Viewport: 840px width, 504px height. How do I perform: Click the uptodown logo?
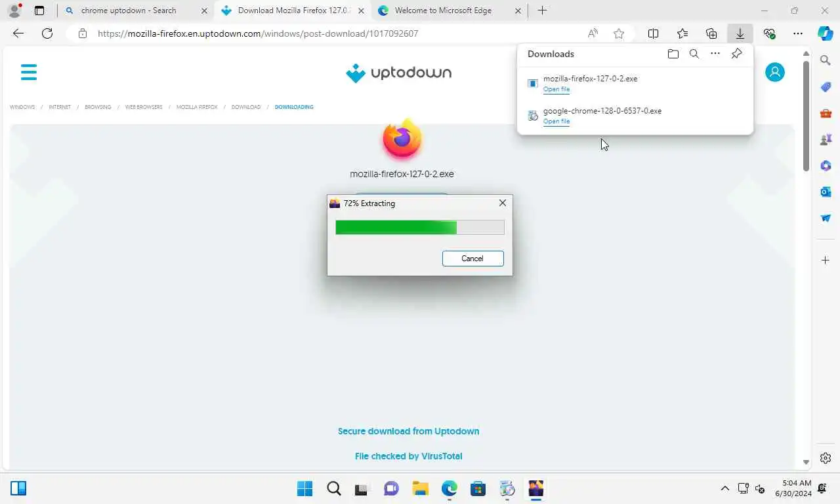tap(399, 73)
